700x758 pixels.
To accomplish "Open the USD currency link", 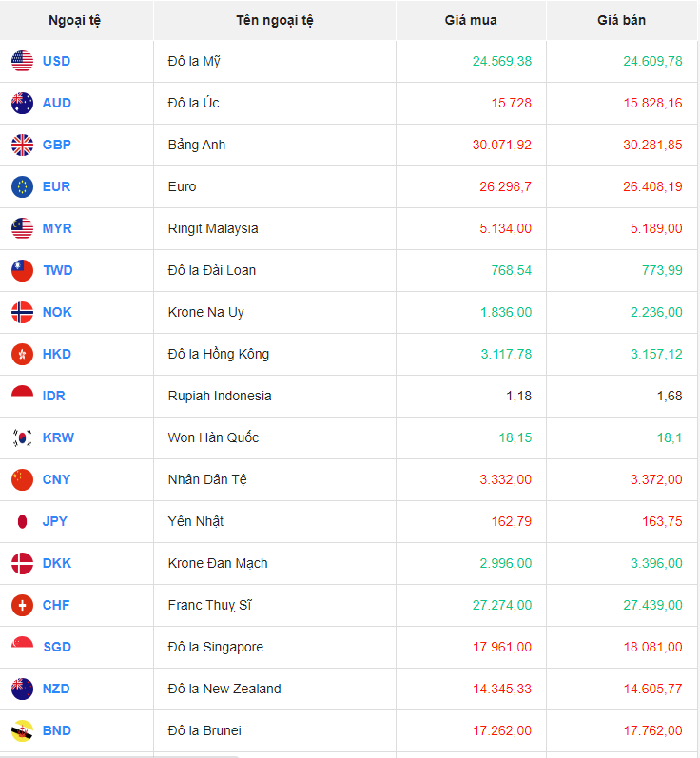I will click(x=56, y=61).
